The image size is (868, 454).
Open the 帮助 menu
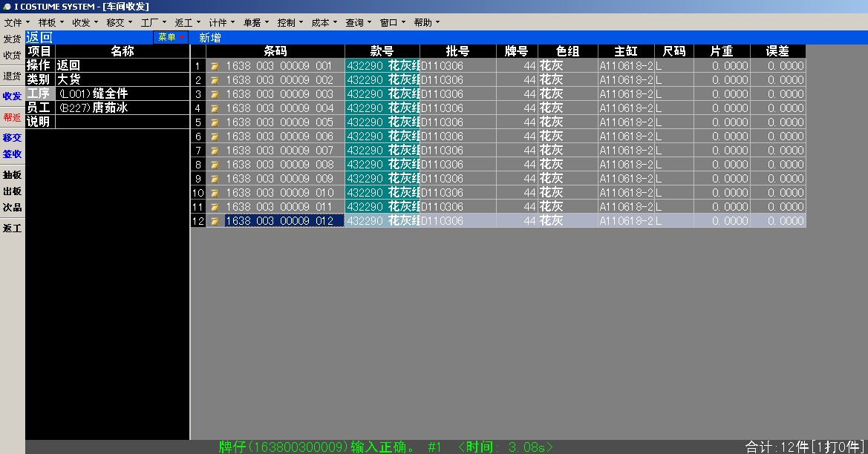click(426, 23)
